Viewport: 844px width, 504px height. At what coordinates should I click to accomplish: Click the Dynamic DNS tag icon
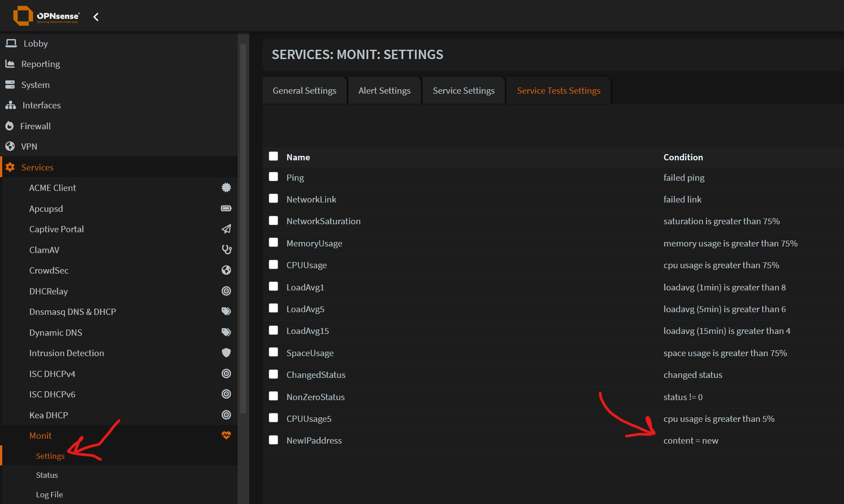[x=227, y=332]
